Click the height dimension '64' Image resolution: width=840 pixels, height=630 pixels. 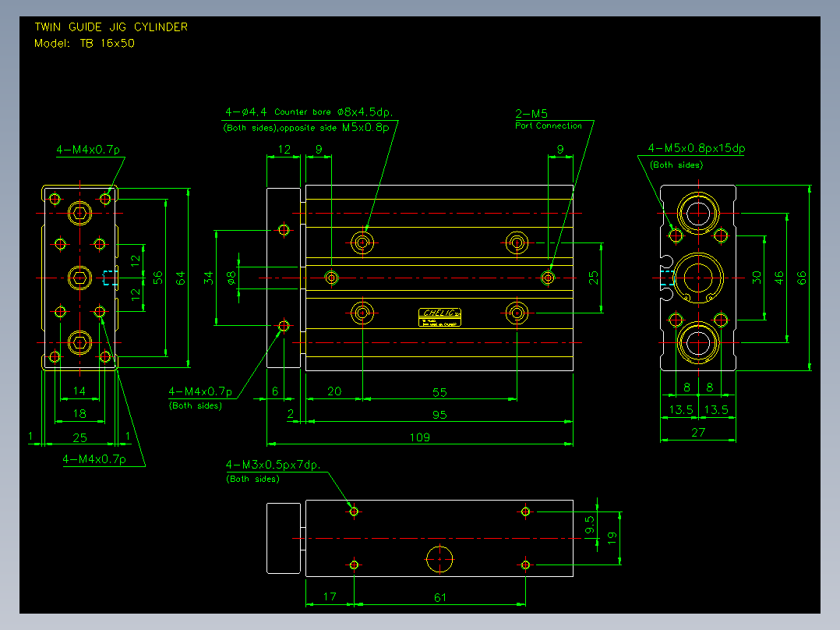[x=180, y=278]
